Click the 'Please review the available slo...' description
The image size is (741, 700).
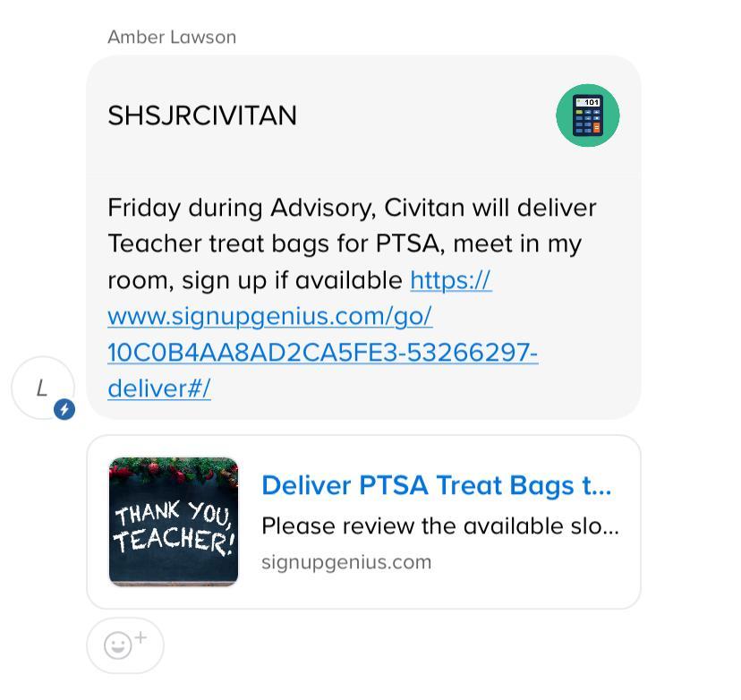(440, 526)
